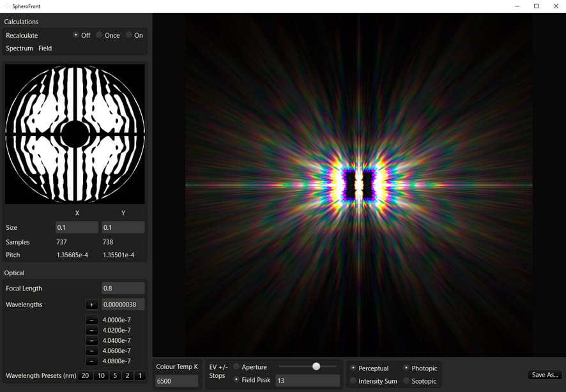Select Aperture for EV stops
The width and height of the screenshot is (566, 392).
236,366
